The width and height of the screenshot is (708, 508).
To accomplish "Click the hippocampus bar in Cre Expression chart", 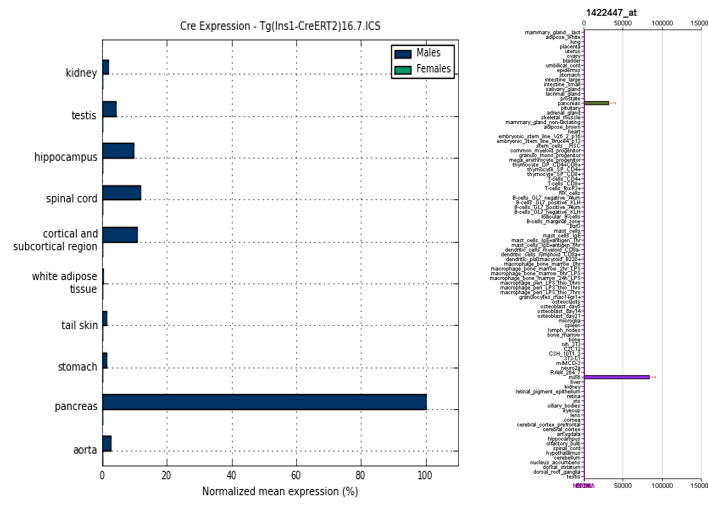I will click(x=119, y=151).
